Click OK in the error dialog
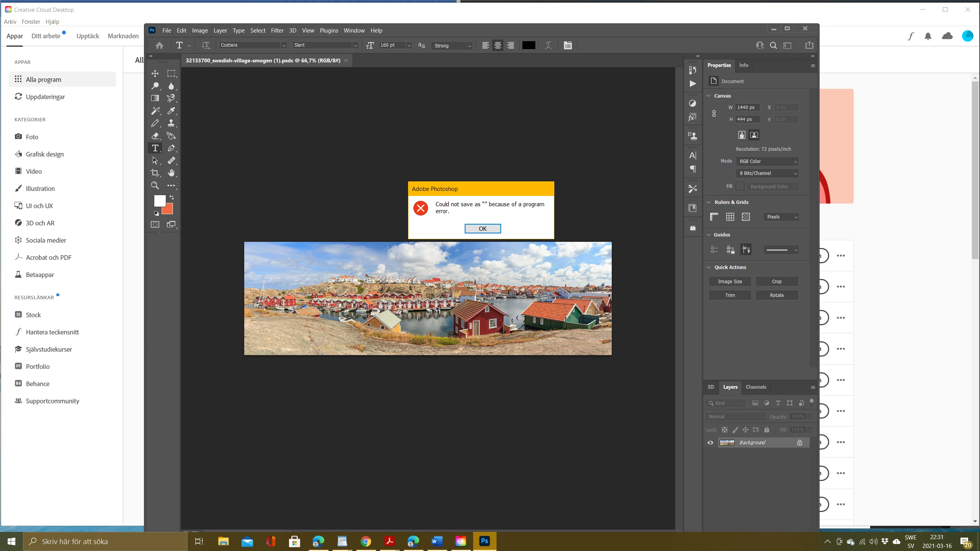The height and width of the screenshot is (551, 980). pyautogui.click(x=482, y=229)
